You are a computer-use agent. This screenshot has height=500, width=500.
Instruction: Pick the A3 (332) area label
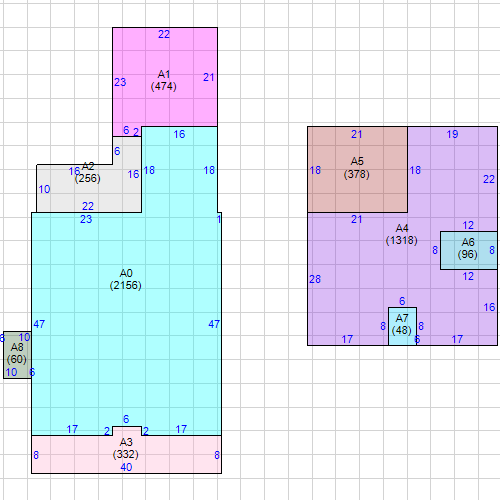[126, 448]
